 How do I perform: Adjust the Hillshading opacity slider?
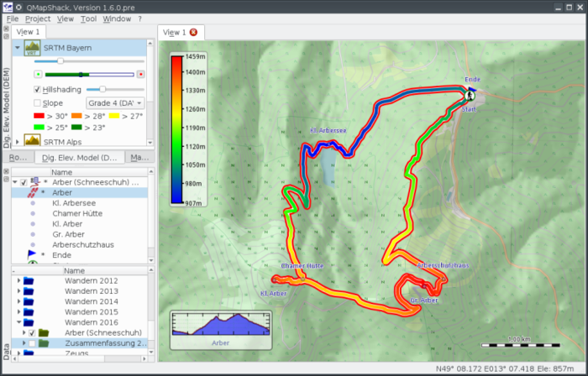(x=102, y=88)
